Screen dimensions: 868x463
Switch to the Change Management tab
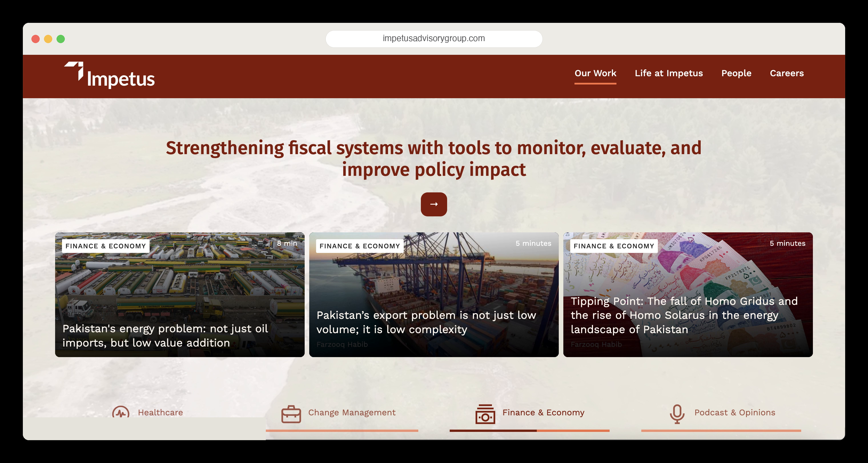352,412
